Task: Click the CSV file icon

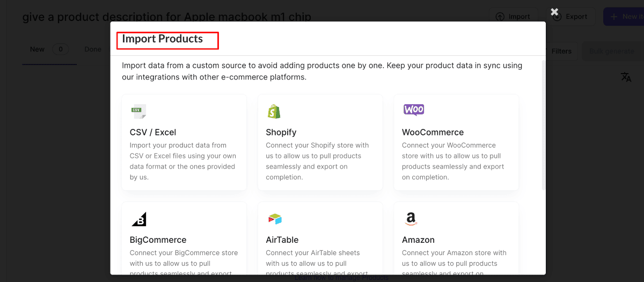Action: point(138,111)
